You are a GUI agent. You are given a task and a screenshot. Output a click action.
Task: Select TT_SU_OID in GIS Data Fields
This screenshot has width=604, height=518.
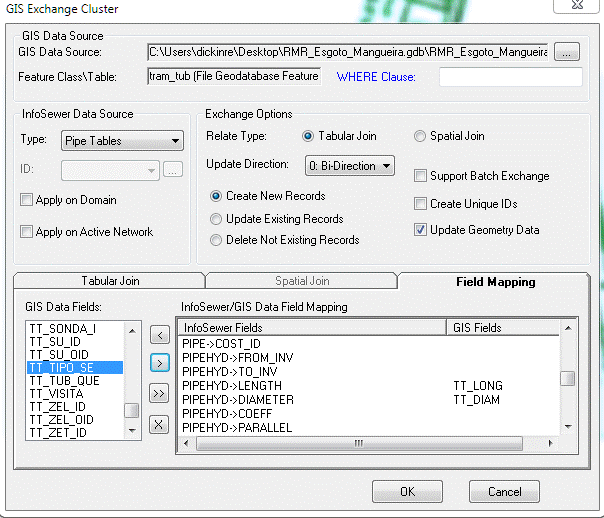tap(75, 355)
